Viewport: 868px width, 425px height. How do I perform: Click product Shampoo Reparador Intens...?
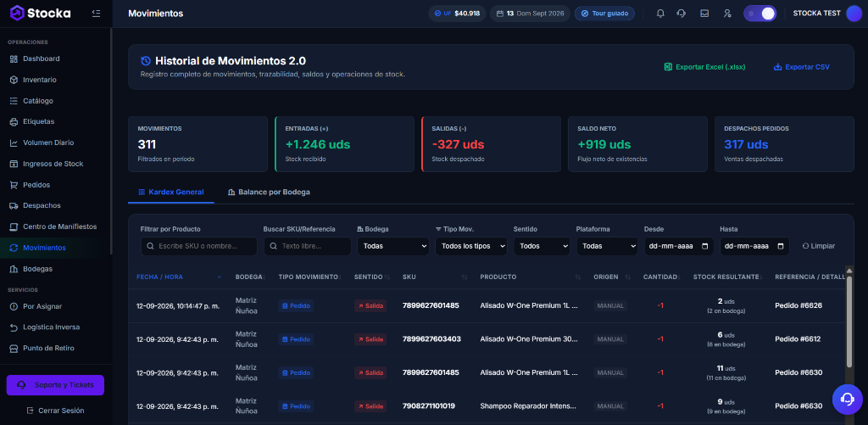coord(529,406)
